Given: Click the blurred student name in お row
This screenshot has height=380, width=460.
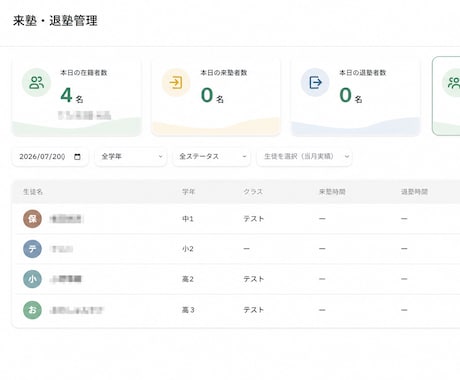Looking at the screenshot, I should (x=77, y=310).
